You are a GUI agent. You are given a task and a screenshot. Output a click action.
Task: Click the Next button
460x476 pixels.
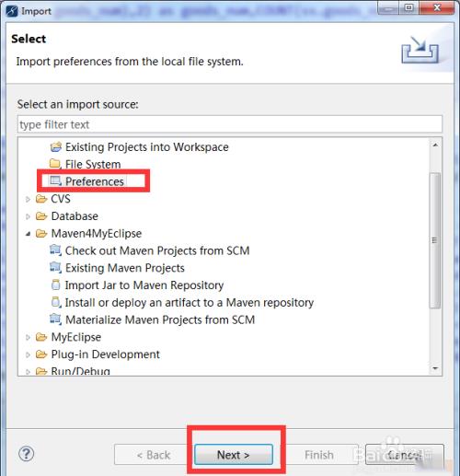tap(234, 455)
